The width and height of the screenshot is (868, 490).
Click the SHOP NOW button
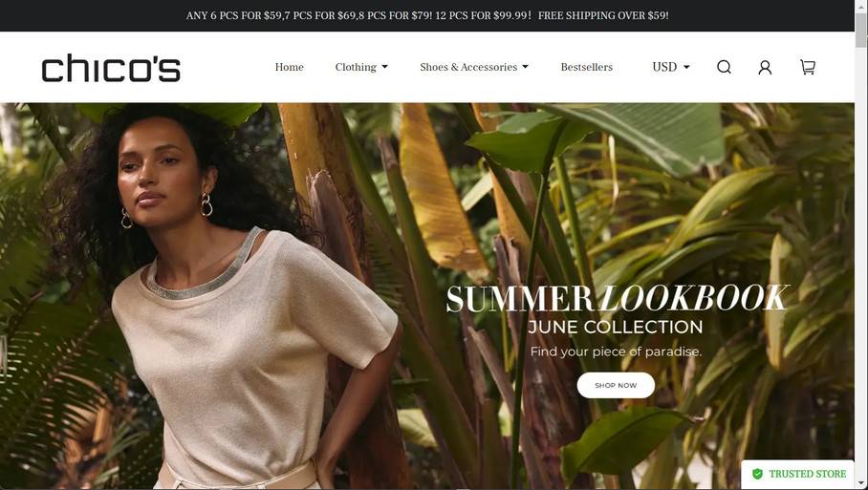click(616, 385)
